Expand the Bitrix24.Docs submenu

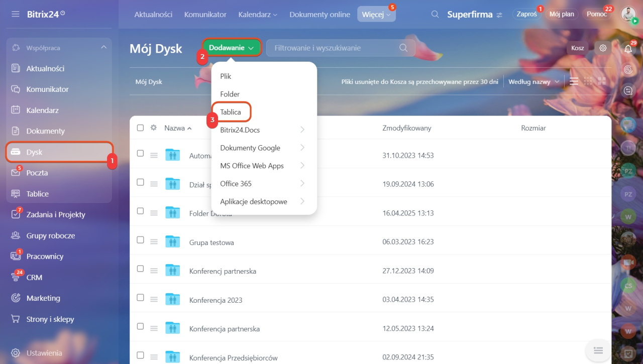tap(264, 130)
